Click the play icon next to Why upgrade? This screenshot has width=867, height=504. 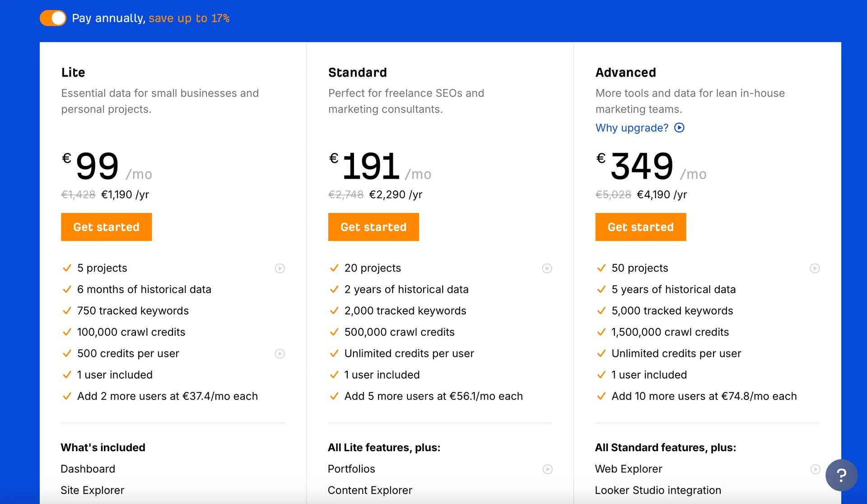click(x=680, y=128)
